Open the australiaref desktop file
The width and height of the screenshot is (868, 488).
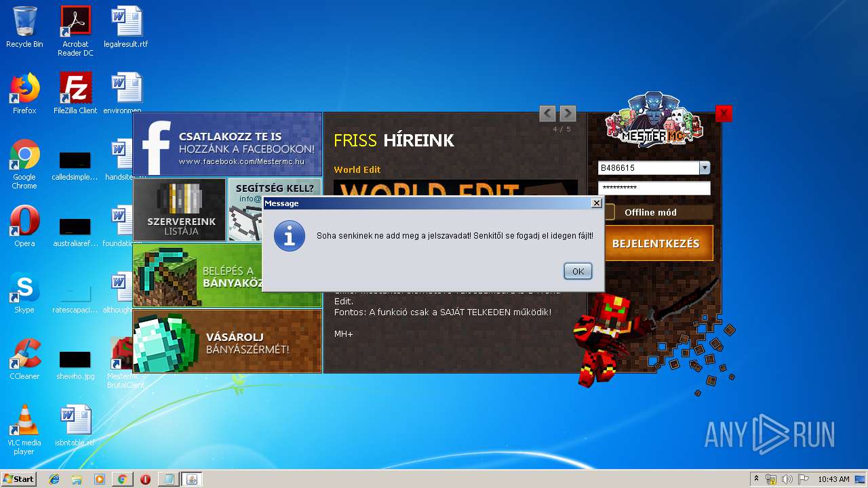coord(75,230)
